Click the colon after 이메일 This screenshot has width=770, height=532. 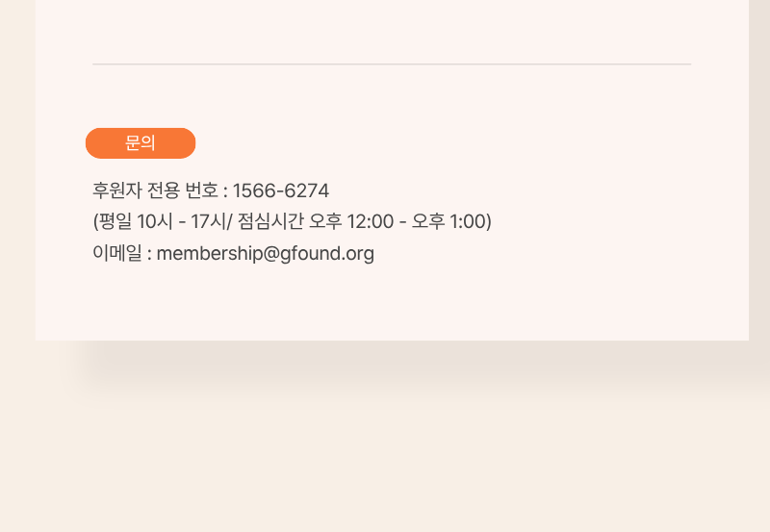point(149,255)
